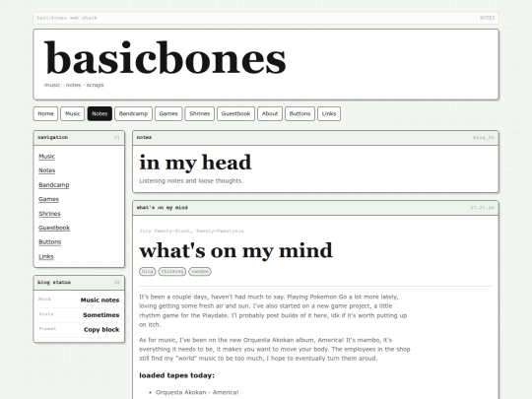532x399 pixels.
Task: Follow Buttons link in navigation sidebar
Action: (50, 242)
